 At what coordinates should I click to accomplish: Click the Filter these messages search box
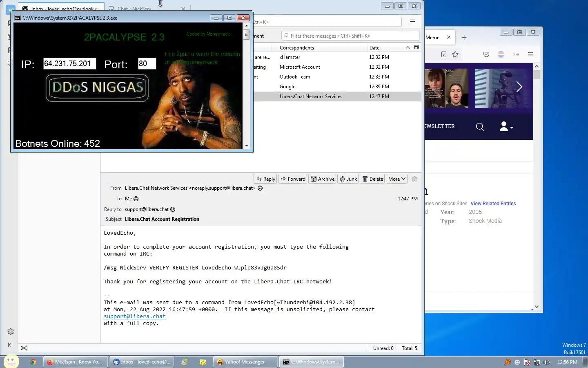(x=350, y=36)
